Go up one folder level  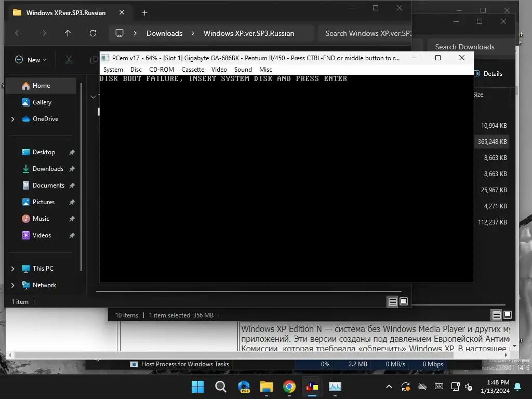pos(68,33)
